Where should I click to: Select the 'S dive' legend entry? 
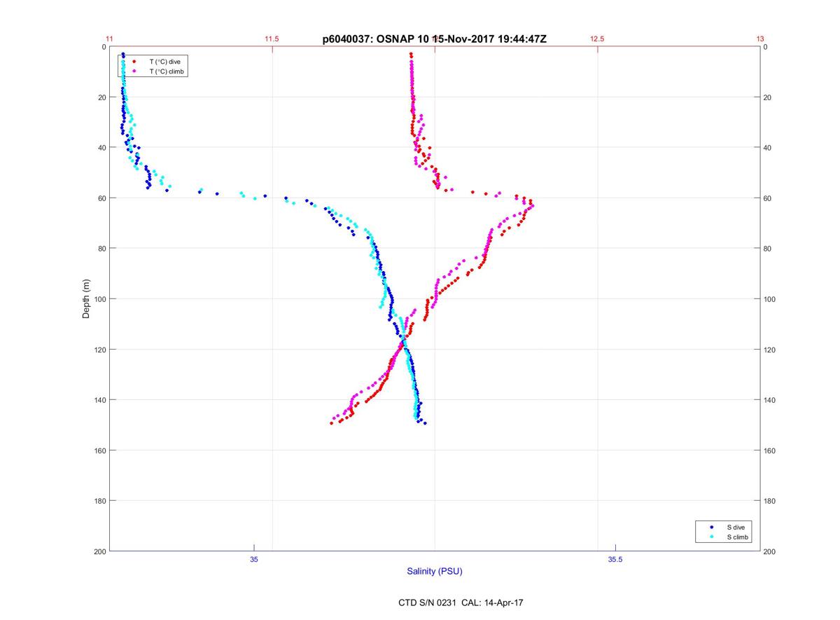coord(736,527)
